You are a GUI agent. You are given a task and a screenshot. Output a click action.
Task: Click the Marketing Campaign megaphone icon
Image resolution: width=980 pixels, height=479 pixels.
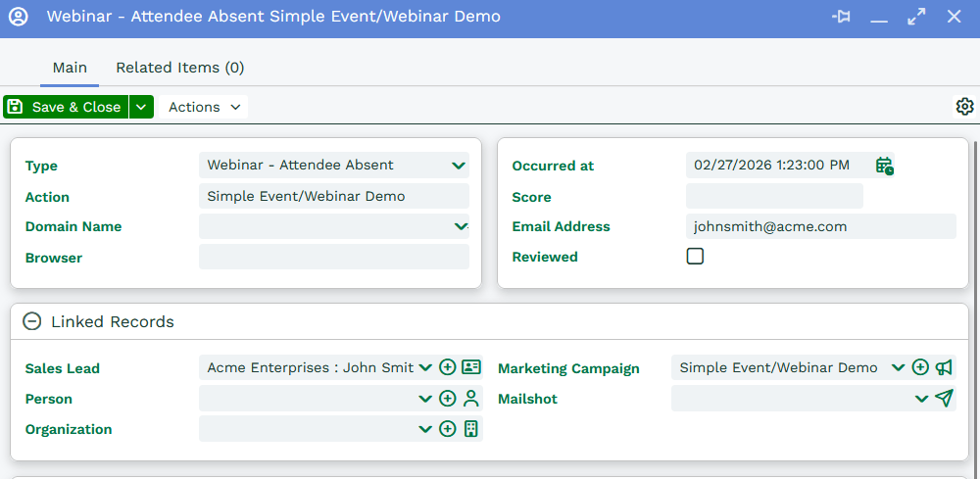pyautogui.click(x=944, y=367)
